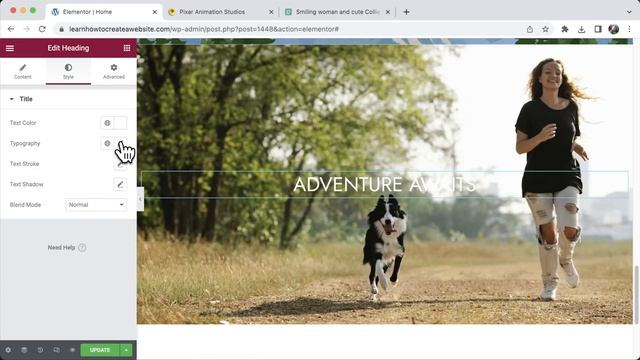Image resolution: width=640 pixels, height=360 pixels.
Task: Click the green UPDATE button
Action: click(100, 350)
